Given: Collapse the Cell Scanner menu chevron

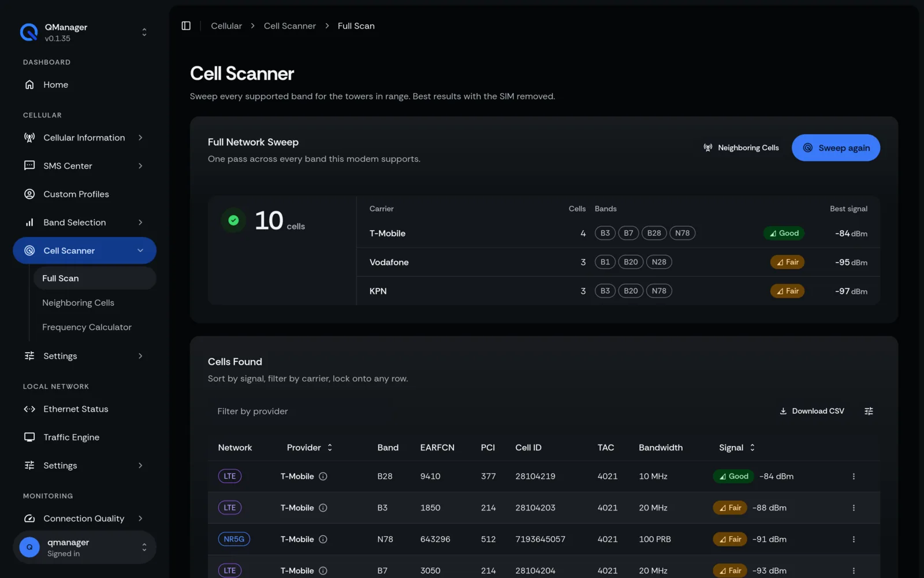Looking at the screenshot, I should coord(140,250).
